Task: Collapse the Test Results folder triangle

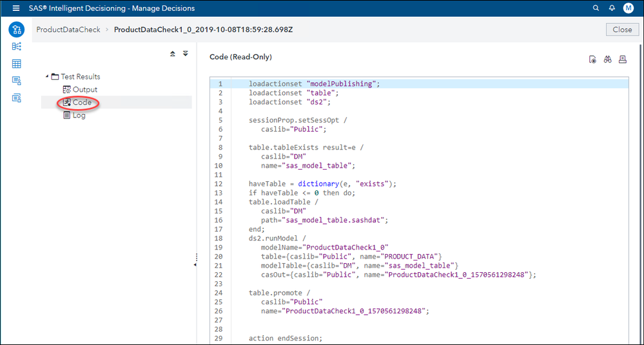Action: click(47, 76)
